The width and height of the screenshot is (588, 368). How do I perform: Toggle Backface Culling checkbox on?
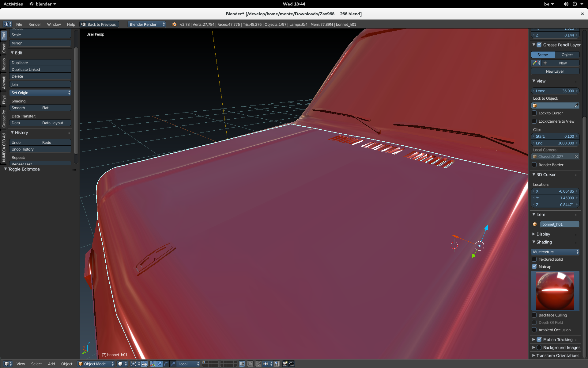tap(534, 315)
